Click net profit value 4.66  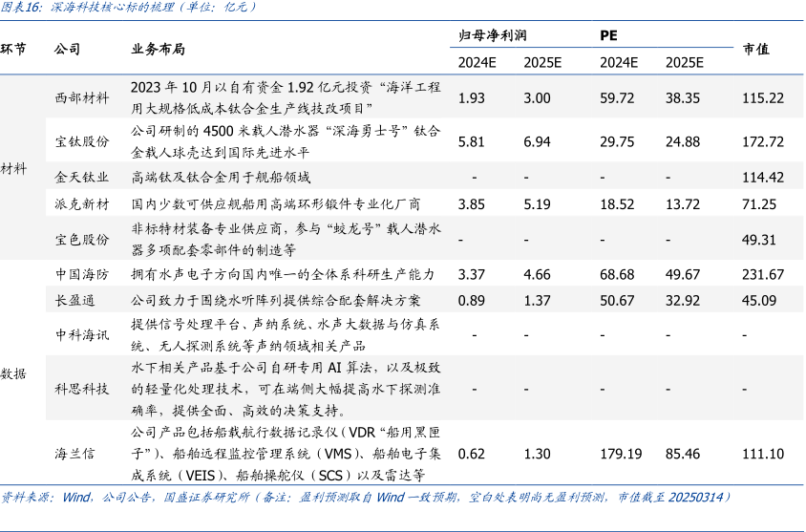coord(537,274)
